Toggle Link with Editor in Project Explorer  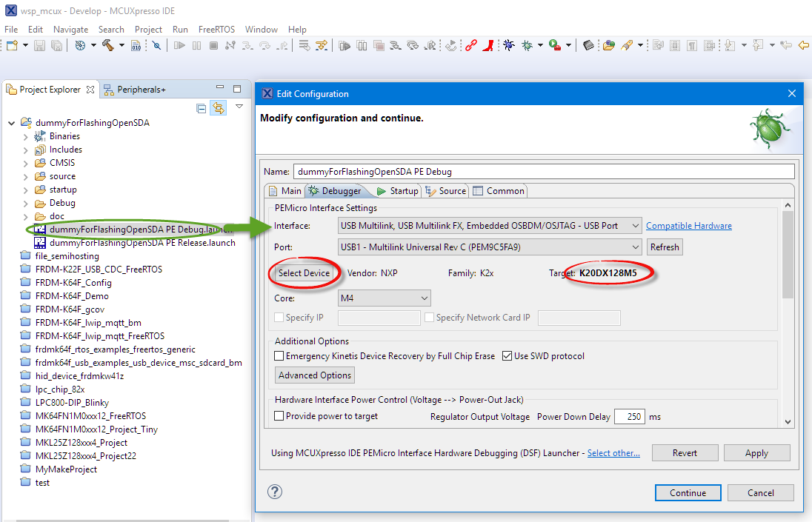coord(218,108)
